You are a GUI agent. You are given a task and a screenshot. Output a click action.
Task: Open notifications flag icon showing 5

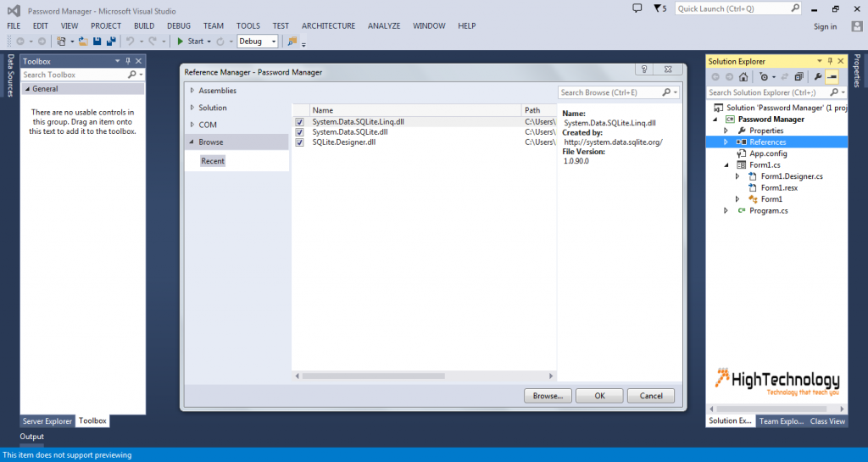[x=659, y=8]
